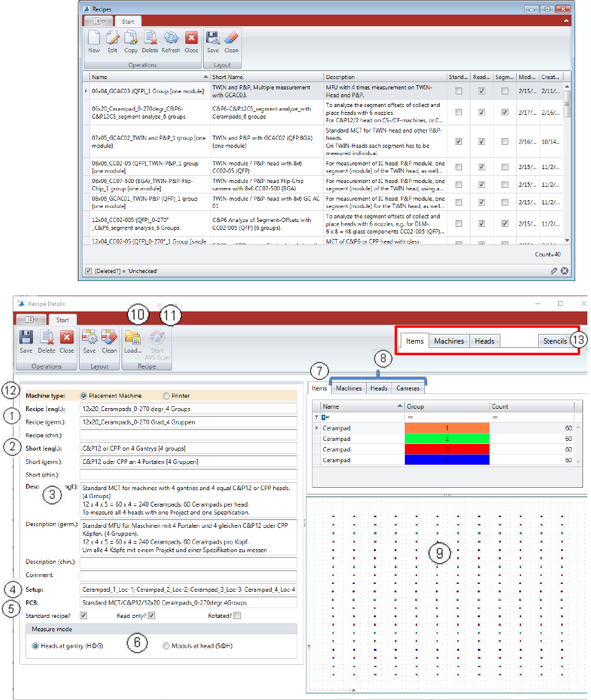Click the filter edit pencil icon in Recipes

pos(553,271)
